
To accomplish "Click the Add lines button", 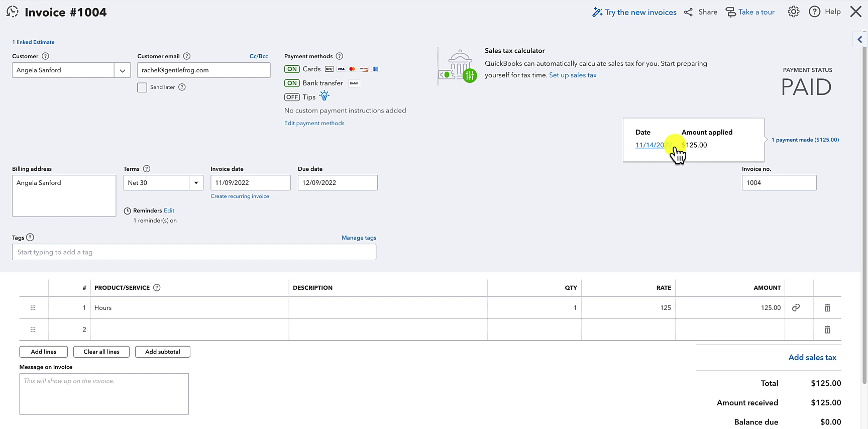I will 44,352.
